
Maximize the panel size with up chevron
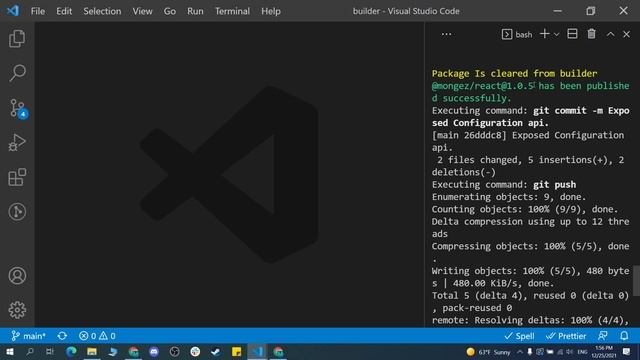click(x=610, y=34)
